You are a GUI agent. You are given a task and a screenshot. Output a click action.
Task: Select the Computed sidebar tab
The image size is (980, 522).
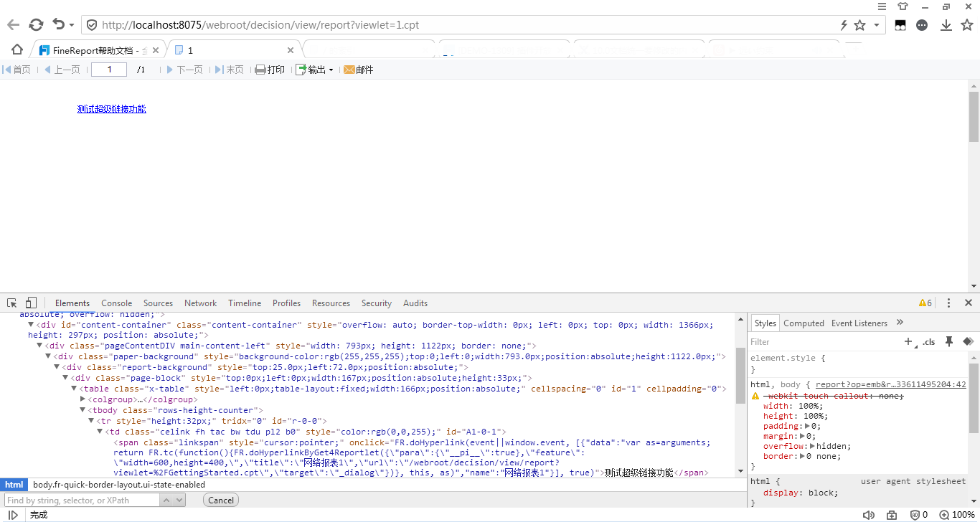[804, 323]
